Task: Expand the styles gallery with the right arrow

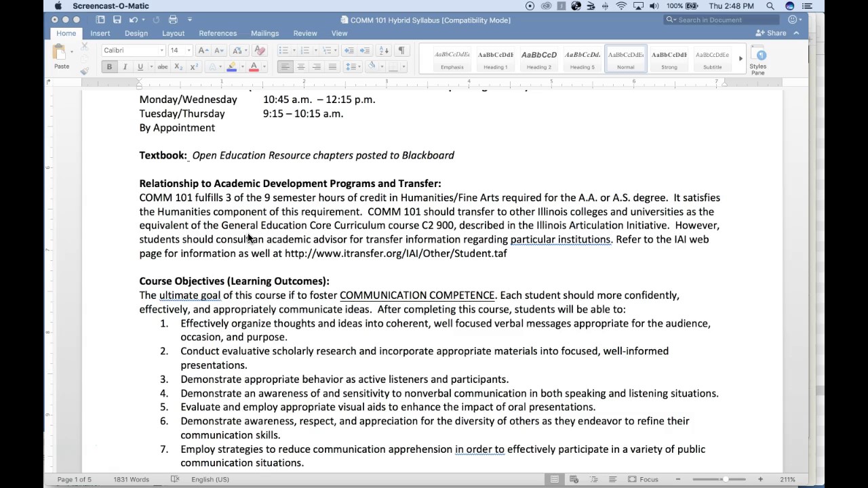Action: pyautogui.click(x=741, y=58)
